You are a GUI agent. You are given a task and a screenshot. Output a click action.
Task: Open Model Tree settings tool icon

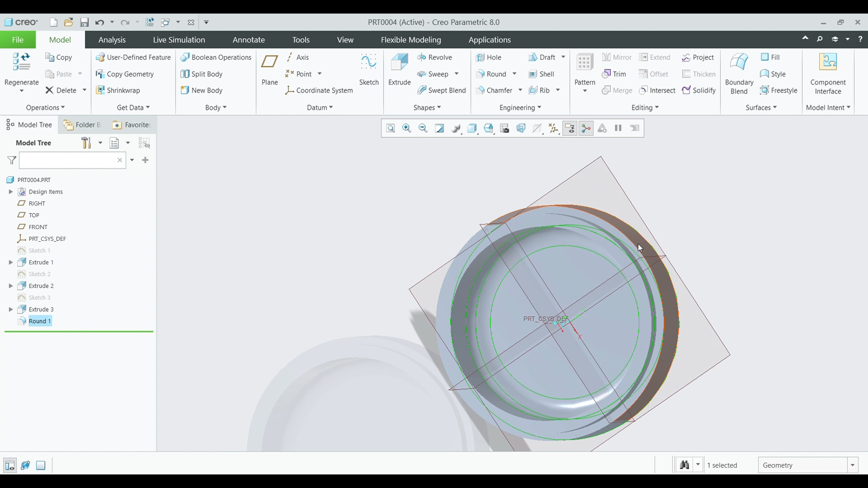click(86, 143)
